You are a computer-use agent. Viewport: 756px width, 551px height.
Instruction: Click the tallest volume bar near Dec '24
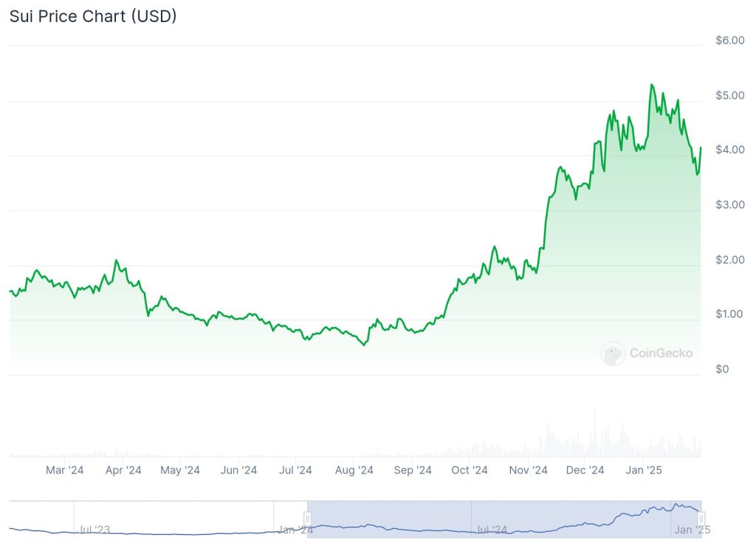(594, 433)
